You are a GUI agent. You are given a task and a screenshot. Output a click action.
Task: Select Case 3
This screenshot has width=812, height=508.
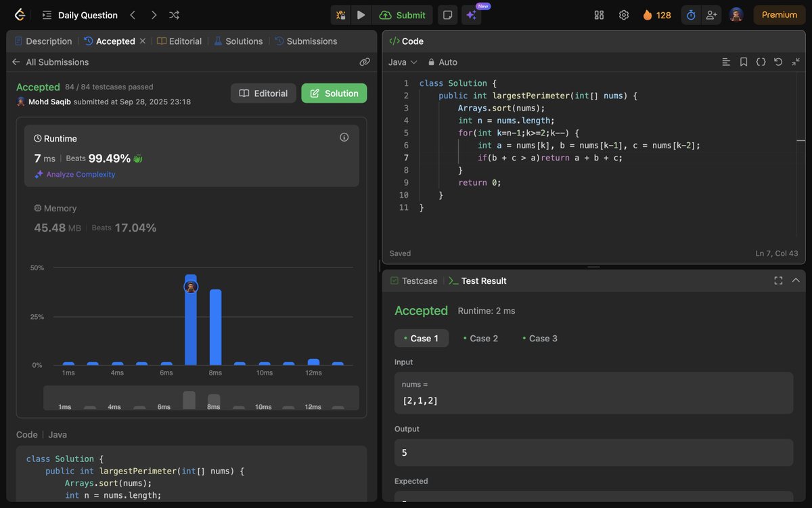point(540,338)
